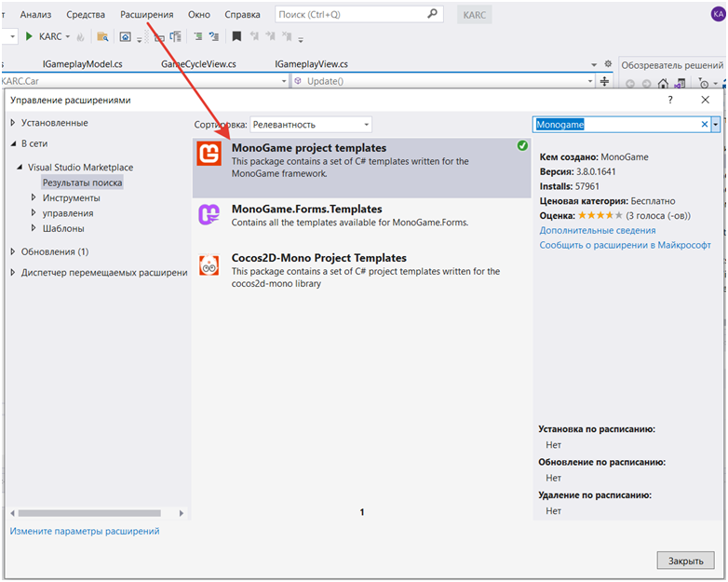Switch to the IGameplayView.cs tab

[x=311, y=64]
